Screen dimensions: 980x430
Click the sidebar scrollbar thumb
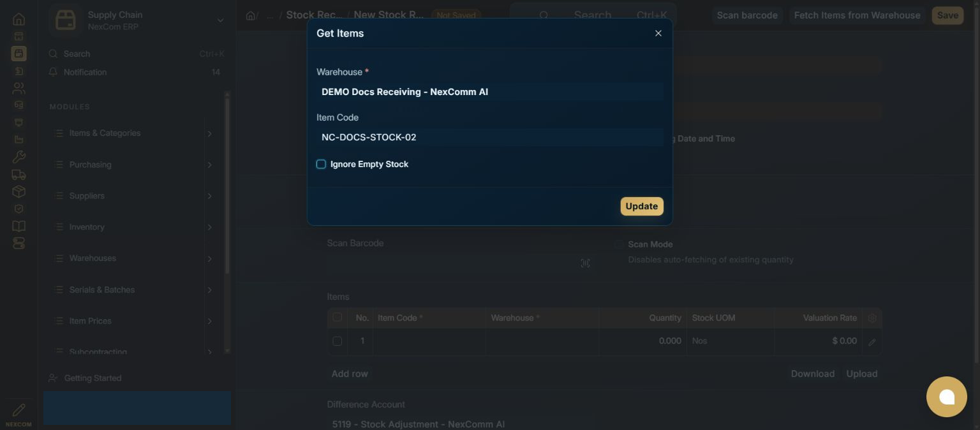click(227, 185)
